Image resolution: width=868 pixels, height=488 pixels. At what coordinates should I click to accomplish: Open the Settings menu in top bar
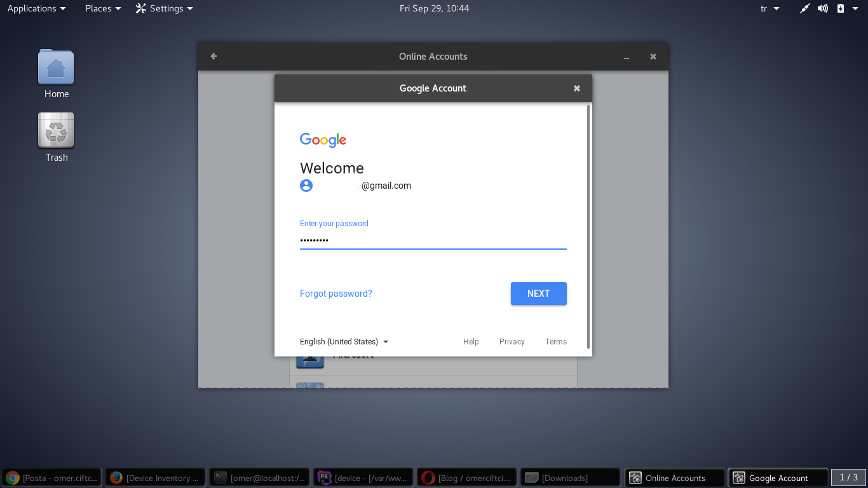pyautogui.click(x=165, y=8)
